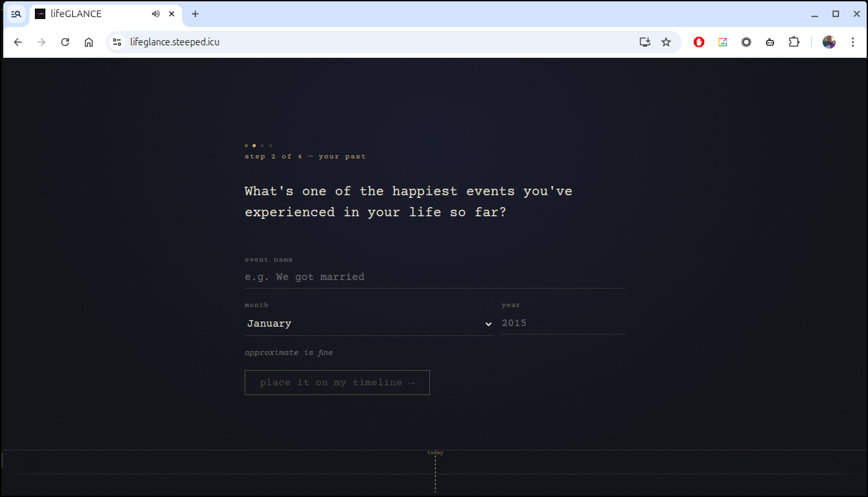
Task: Click the happiest events question heading
Action: pyautogui.click(x=408, y=202)
